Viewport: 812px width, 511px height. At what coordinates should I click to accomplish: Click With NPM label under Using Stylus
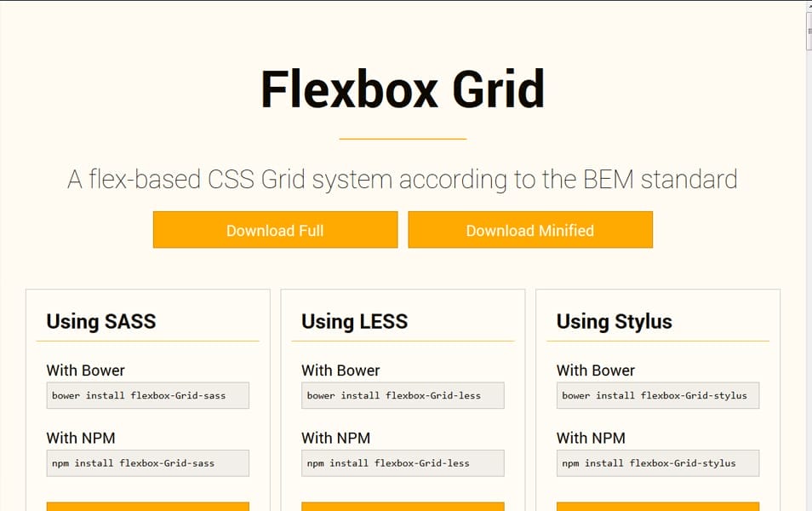pos(591,438)
